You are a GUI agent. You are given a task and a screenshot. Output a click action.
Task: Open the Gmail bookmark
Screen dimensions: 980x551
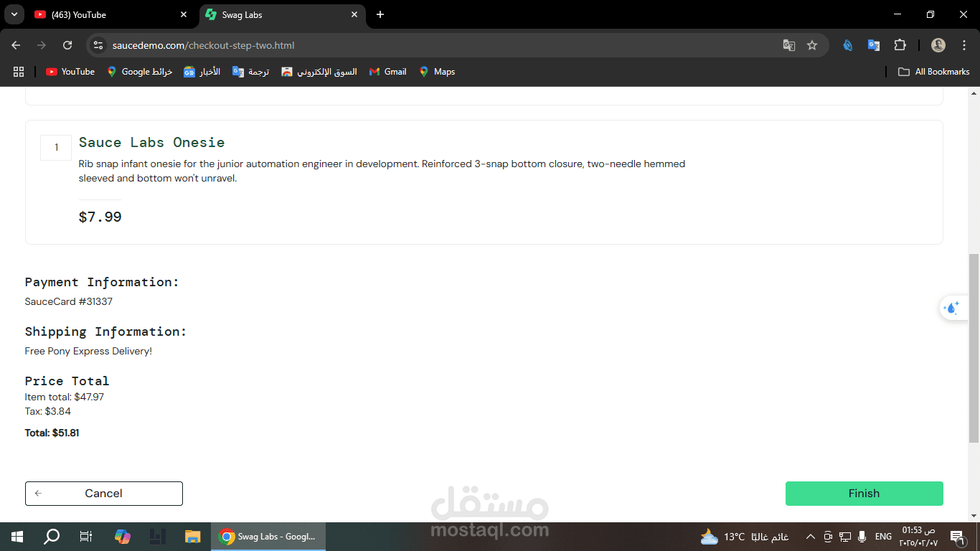[x=387, y=72]
